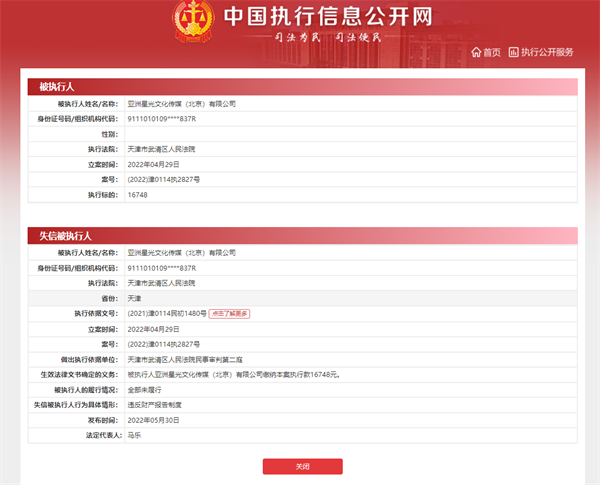
Task: Click the 发布时间 field label
Action: click(x=103, y=420)
